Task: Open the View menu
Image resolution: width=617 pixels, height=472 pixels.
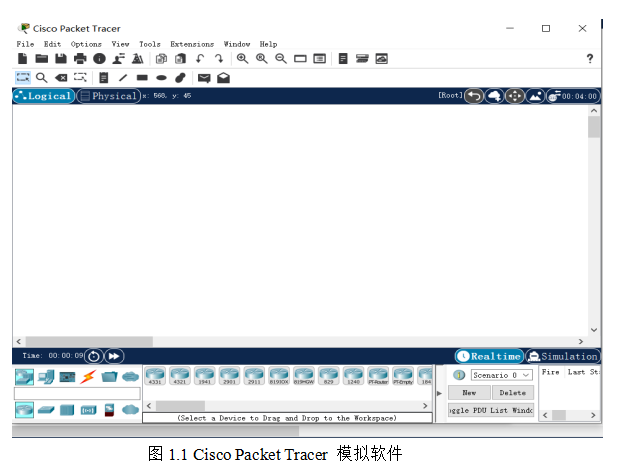Action: click(x=120, y=44)
